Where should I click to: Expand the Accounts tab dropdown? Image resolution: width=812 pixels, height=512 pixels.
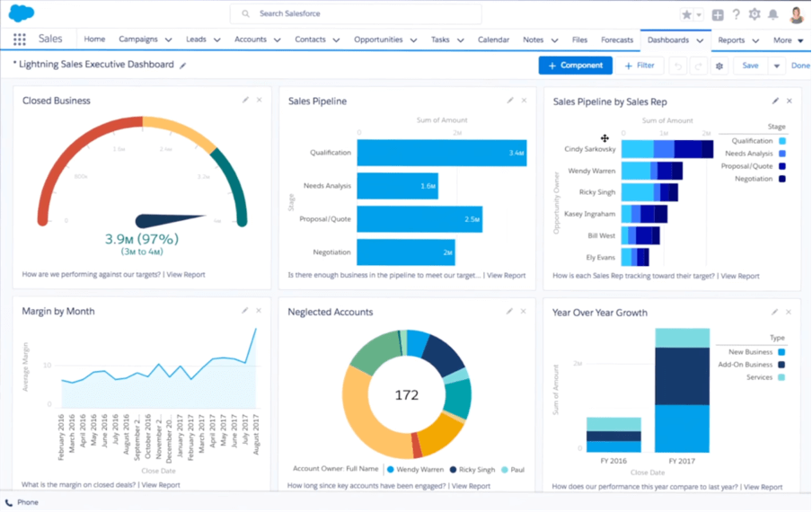pos(277,40)
